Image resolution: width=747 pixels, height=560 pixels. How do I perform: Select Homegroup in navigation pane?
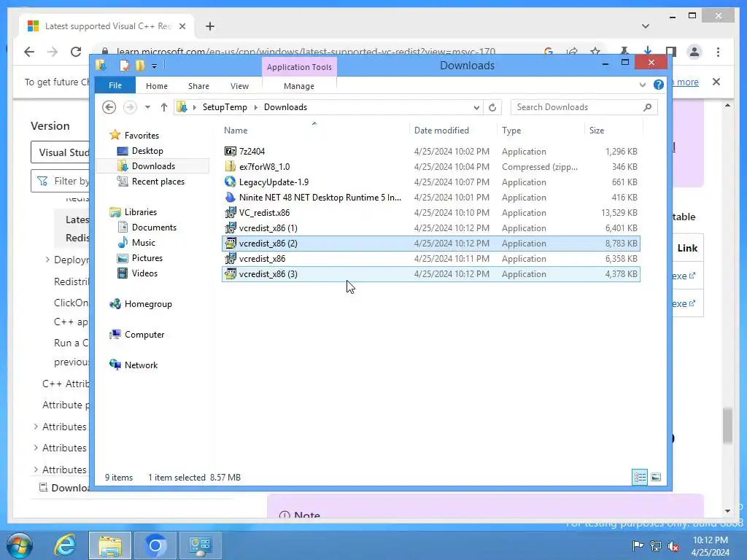point(147,304)
